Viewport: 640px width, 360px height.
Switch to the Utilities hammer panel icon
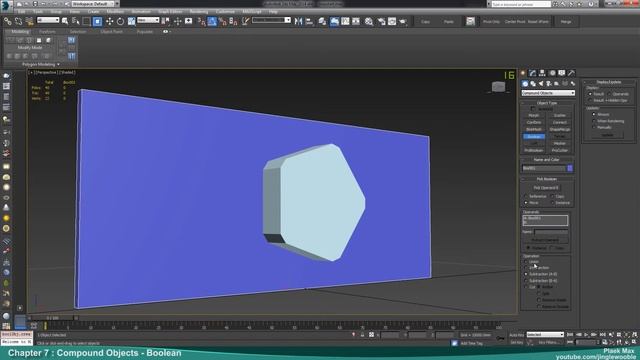pos(571,73)
